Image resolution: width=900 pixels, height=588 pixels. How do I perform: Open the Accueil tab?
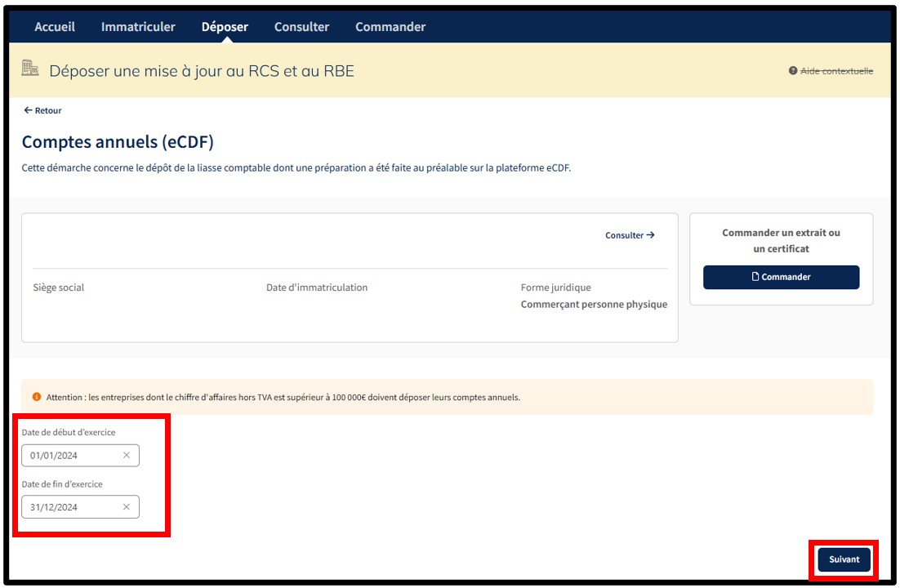pos(55,27)
